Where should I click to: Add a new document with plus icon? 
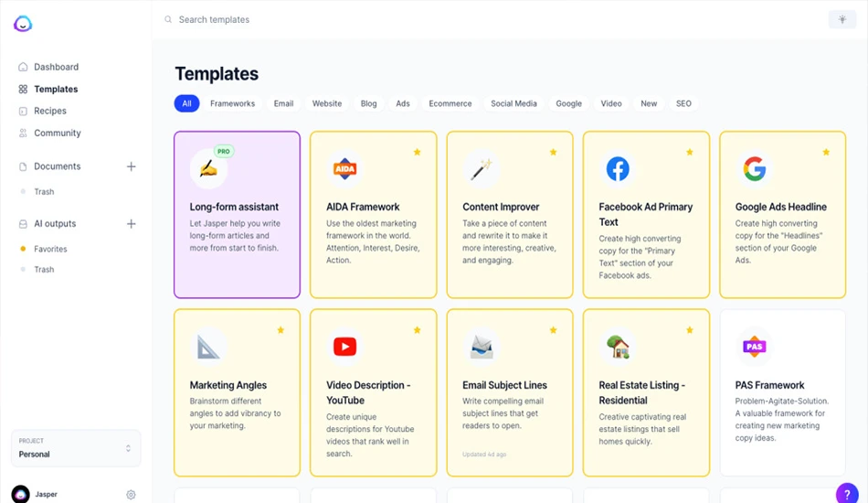[132, 166]
